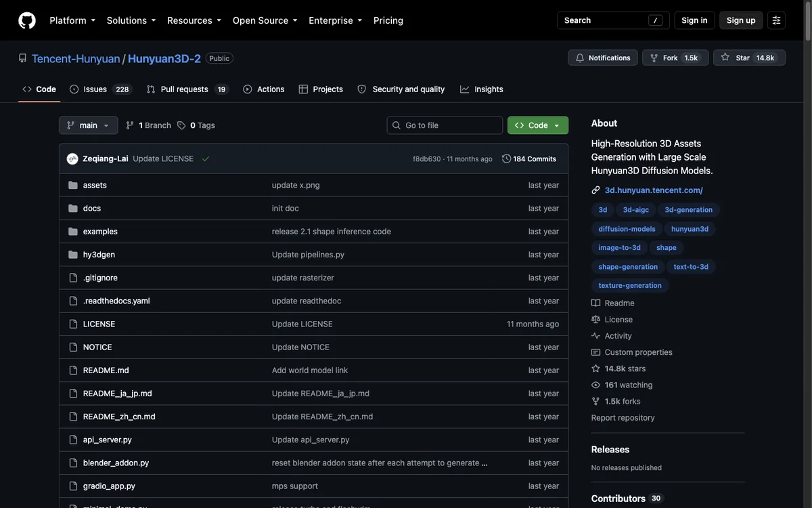Screen dimensions: 812x508
Task: Switch to the Code tab
Action: point(39,89)
